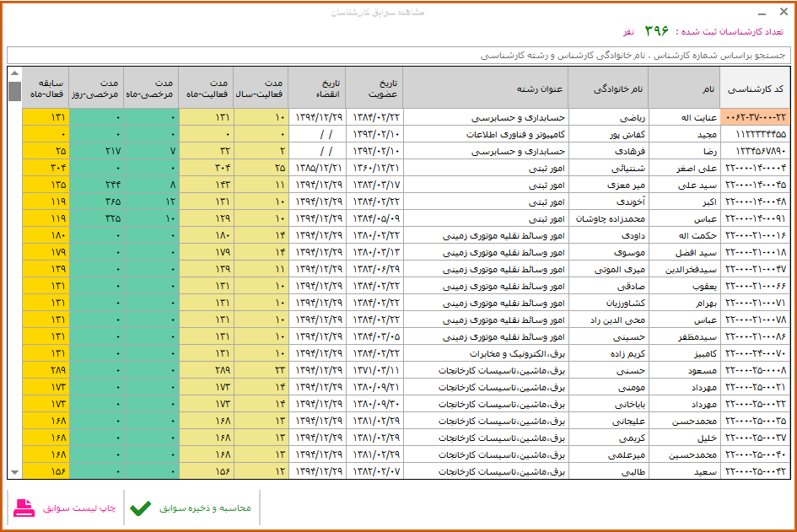Select membership date ۱۳۸۲/۰۶/۲۹
Screen dimensions: 797x532
click(x=374, y=269)
